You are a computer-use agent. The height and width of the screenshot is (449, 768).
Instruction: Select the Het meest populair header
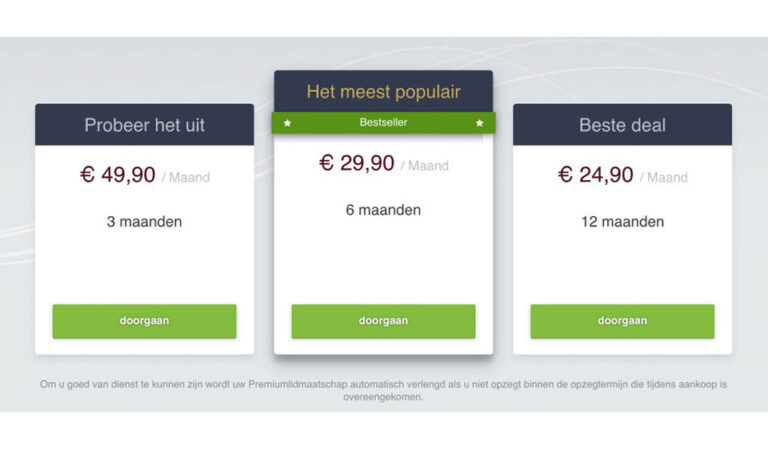[384, 92]
